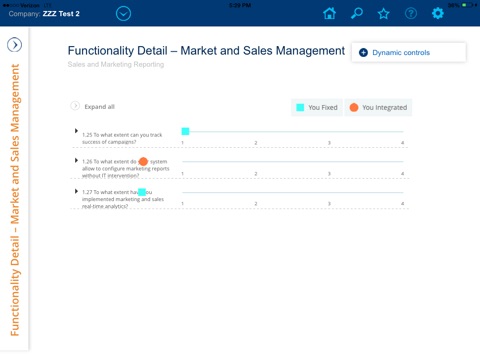Open the settings gear icon
The width and height of the screenshot is (480, 360).
[x=438, y=13]
